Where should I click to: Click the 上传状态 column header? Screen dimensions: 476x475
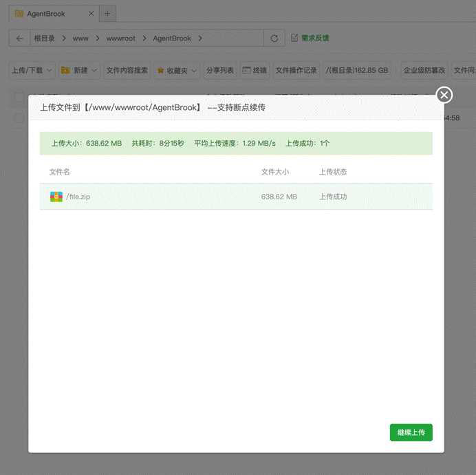[333, 172]
